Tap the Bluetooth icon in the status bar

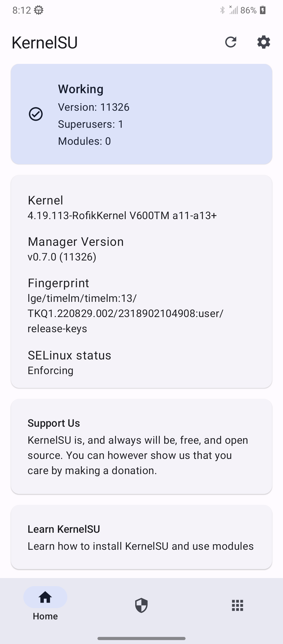point(222,10)
